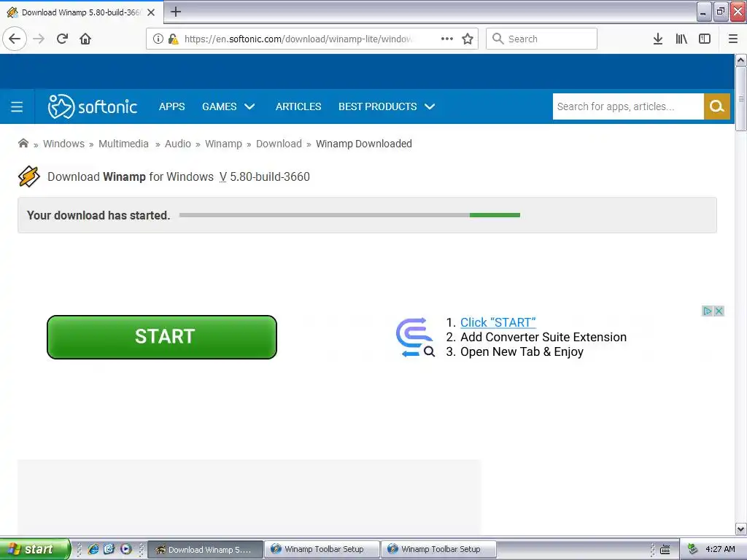Click the system tray network icon
This screenshot has height=560, width=747.
click(693, 549)
